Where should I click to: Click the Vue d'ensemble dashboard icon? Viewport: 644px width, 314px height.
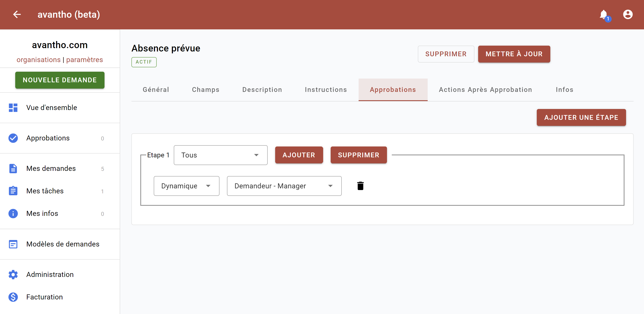point(13,108)
